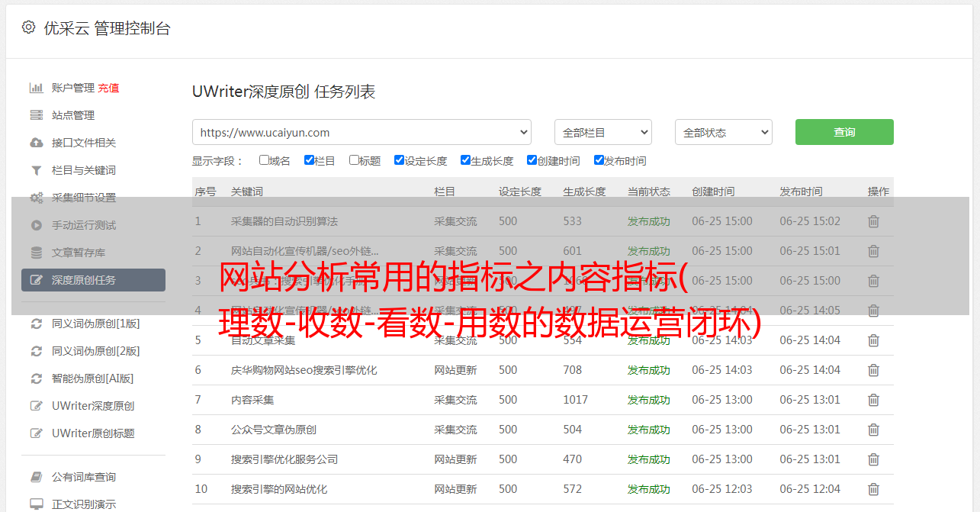The image size is (980, 512).
Task: Select 深度原创任务 in the sidebar
Action: [93, 280]
